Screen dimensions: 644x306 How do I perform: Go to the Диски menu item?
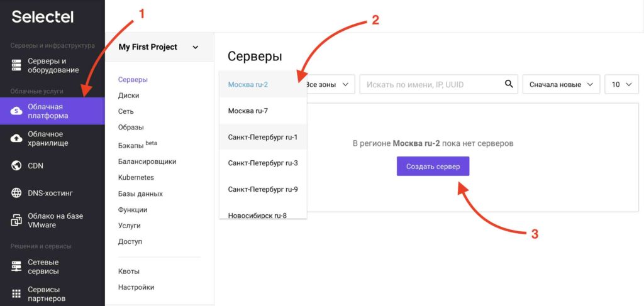click(128, 96)
